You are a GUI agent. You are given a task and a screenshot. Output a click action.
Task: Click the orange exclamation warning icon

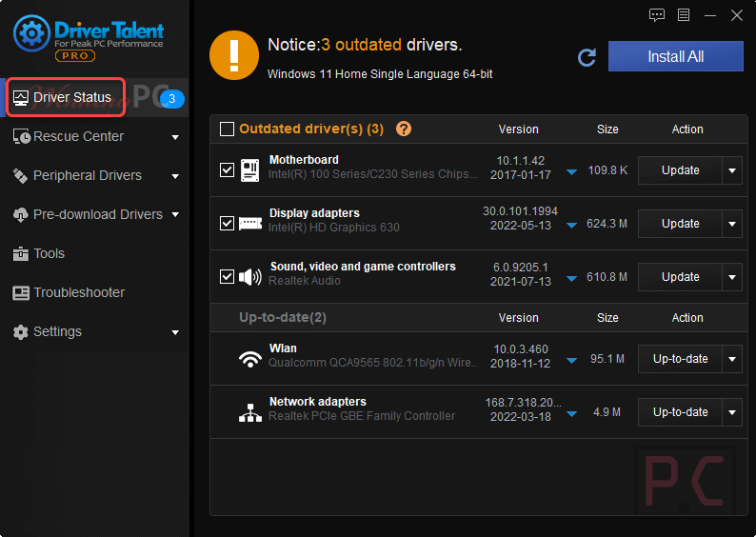pyautogui.click(x=234, y=55)
